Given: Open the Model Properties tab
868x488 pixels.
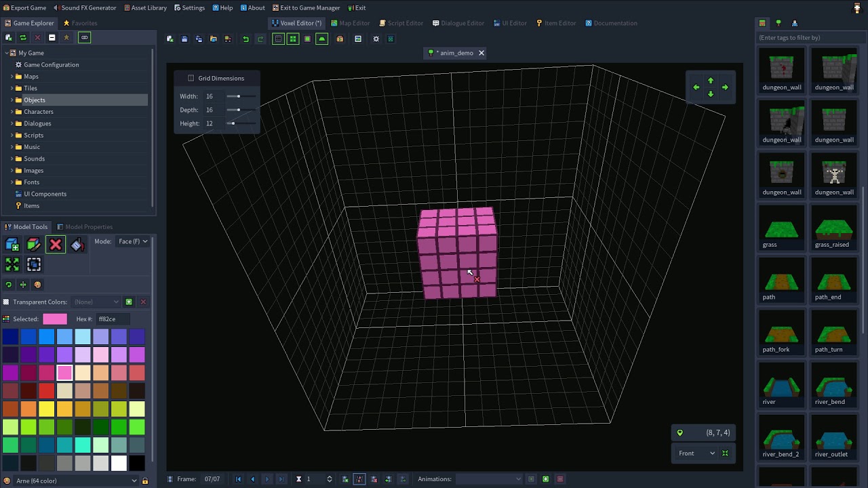Looking at the screenshot, I should click(x=85, y=227).
